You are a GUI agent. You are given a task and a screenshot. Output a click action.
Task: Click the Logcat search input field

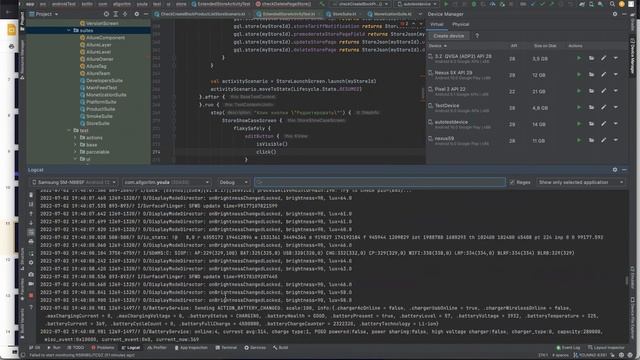pyautogui.click(x=380, y=182)
